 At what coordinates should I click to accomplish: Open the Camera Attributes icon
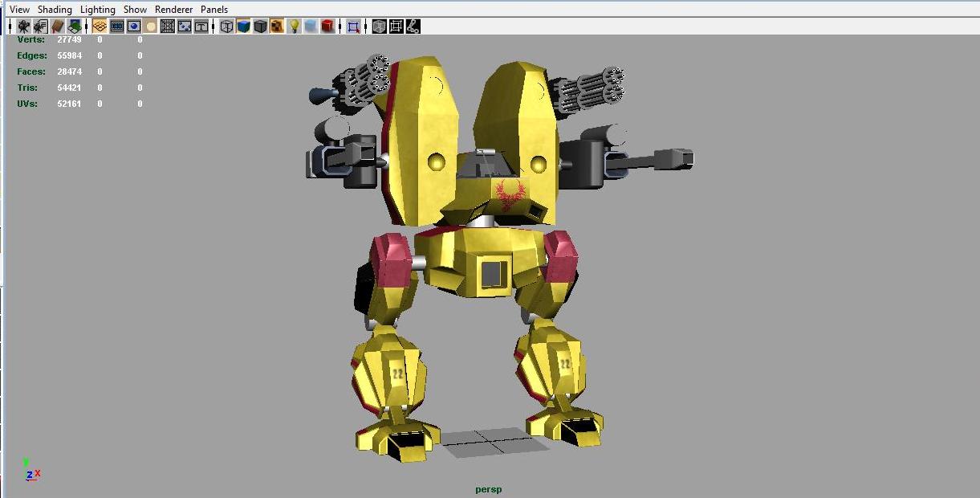(40, 27)
